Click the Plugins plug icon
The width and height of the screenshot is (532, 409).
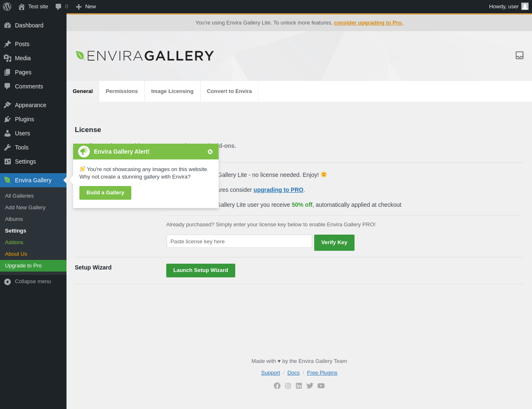click(7, 119)
